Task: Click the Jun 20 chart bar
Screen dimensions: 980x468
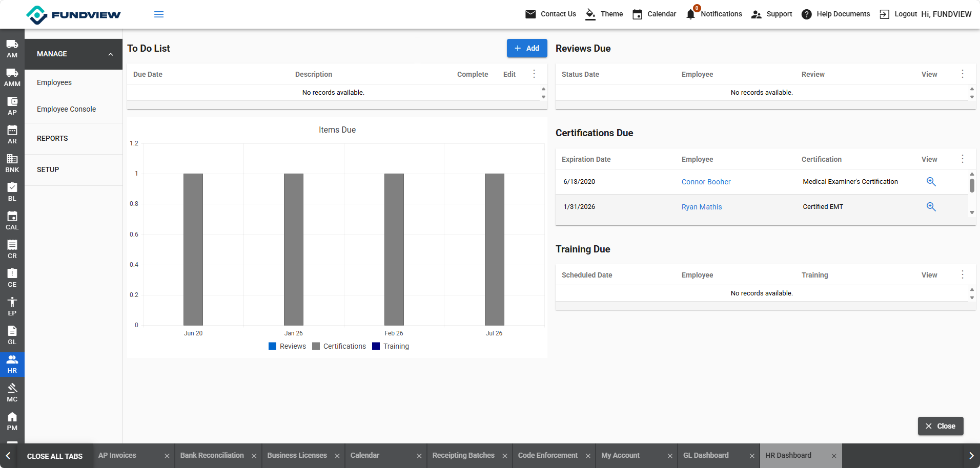Action: pos(193,249)
